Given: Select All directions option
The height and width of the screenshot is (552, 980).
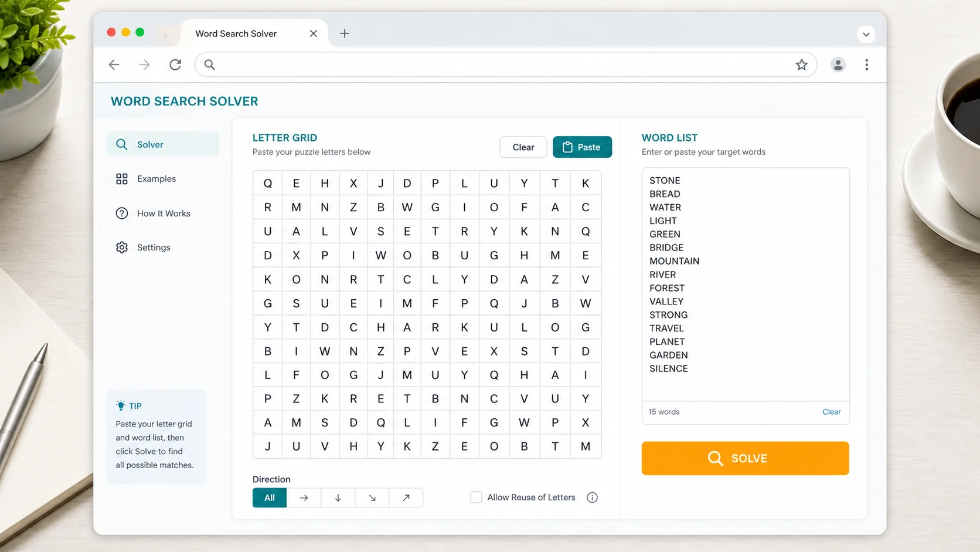Looking at the screenshot, I should [270, 497].
